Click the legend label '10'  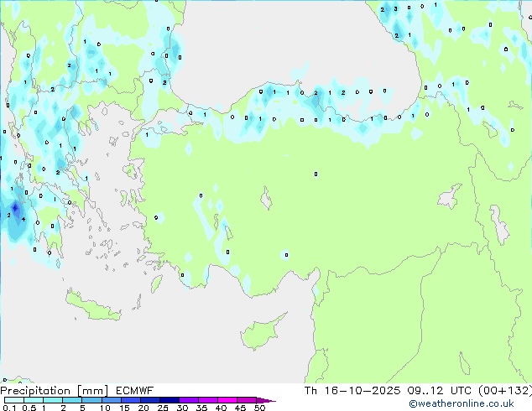pos(105,408)
